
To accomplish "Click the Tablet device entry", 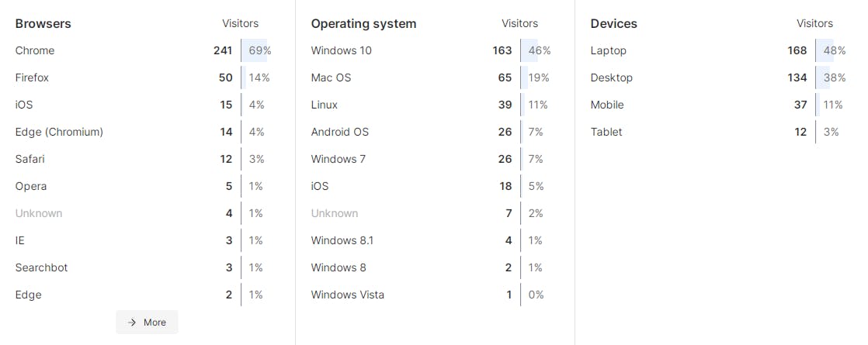I will pyautogui.click(x=606, y=132).
